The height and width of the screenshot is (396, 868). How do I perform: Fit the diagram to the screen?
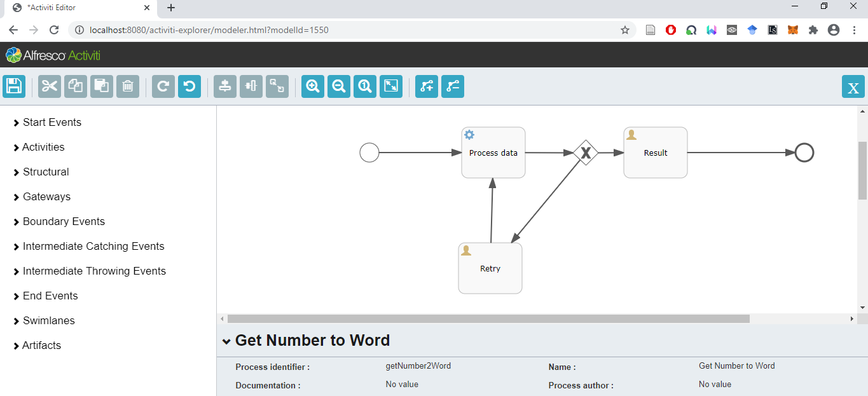point(391,86)
